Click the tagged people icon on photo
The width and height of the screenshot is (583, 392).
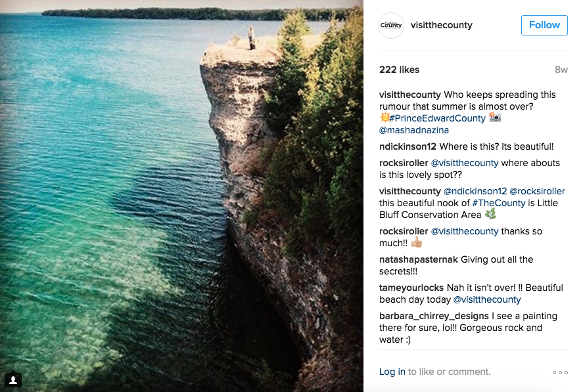click(x=13, y=380)
